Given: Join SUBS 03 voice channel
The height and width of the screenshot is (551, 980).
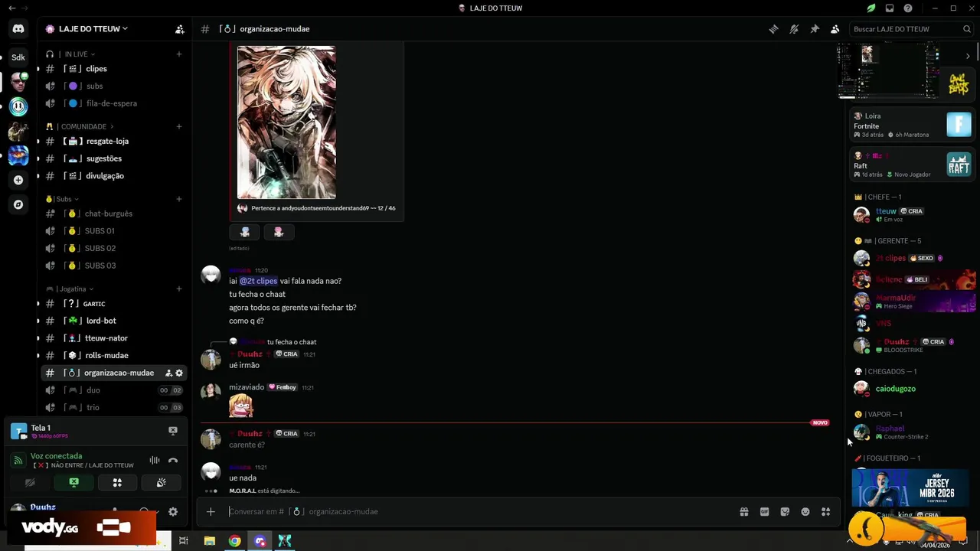Looking at the screenshot, I should point(113,266).
